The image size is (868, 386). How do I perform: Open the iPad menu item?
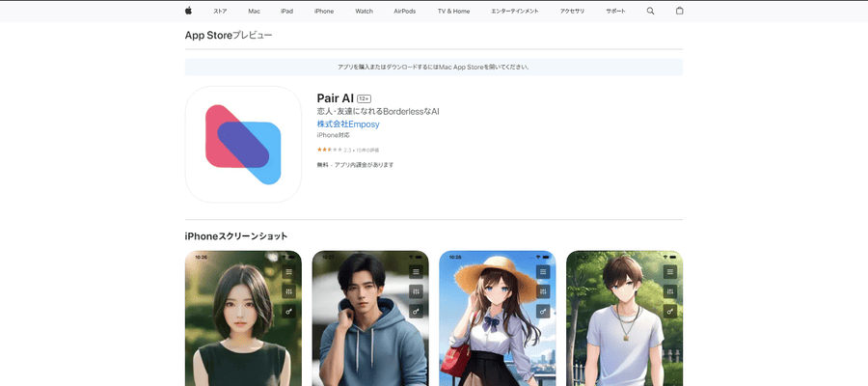pyautogui.click(x=286, y=11)
